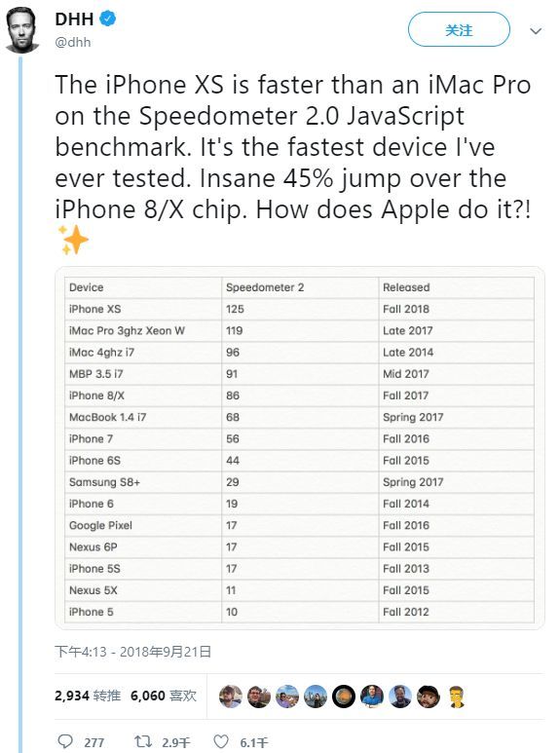Open the DHH display name link
The height and width of the screenshot is (753, 560).
74,19
